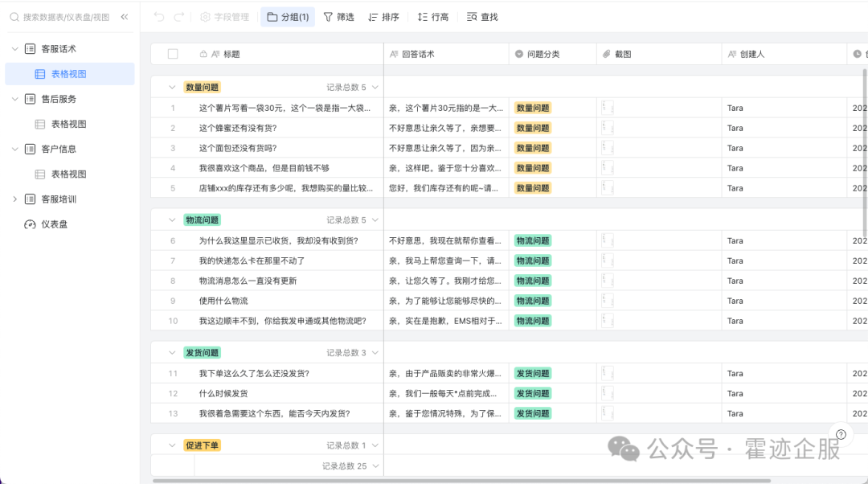Select 表格视图 under 客户信息
The width and height of the screenshot is (868, 484).
pyautogui.click(x=68, y=174)
